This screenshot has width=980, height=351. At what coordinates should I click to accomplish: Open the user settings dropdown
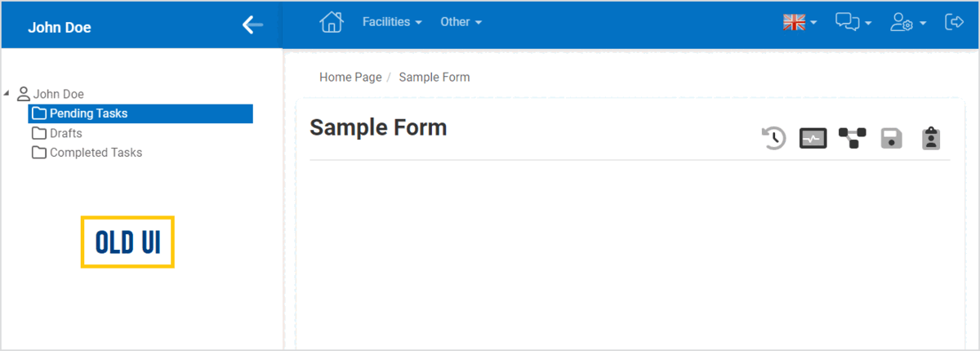pos(907,23)
